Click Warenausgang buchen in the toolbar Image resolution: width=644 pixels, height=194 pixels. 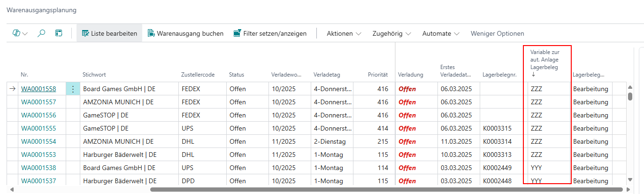click(185, 33)
